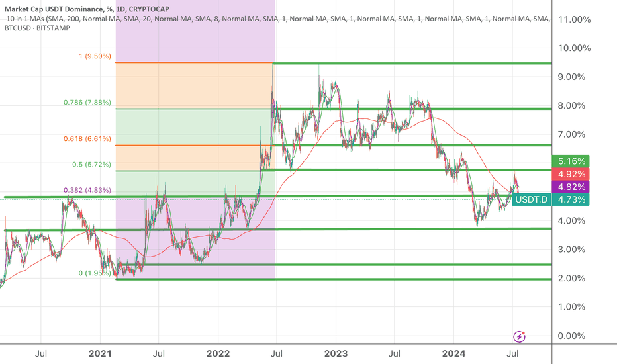Screen dimensions: 617x364
Task: Click the teal 4.73% current value label
Action: pos(571,199)
